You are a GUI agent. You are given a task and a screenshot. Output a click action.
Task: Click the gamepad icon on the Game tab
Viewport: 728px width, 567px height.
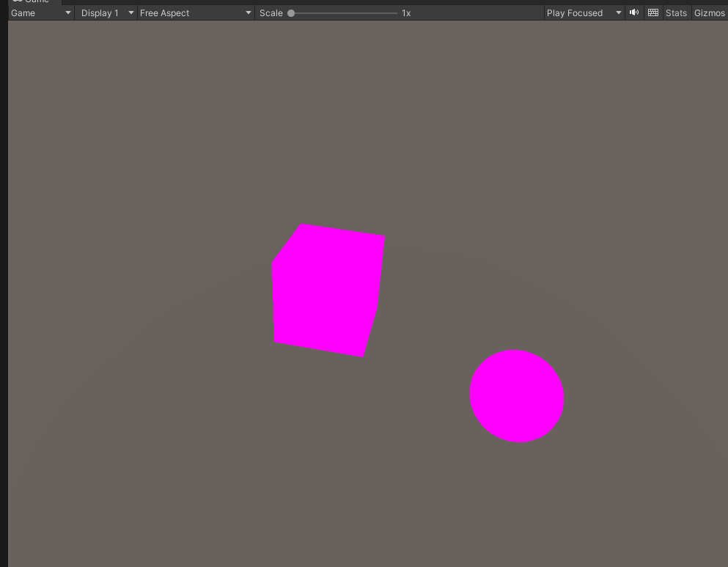[16, 2]
